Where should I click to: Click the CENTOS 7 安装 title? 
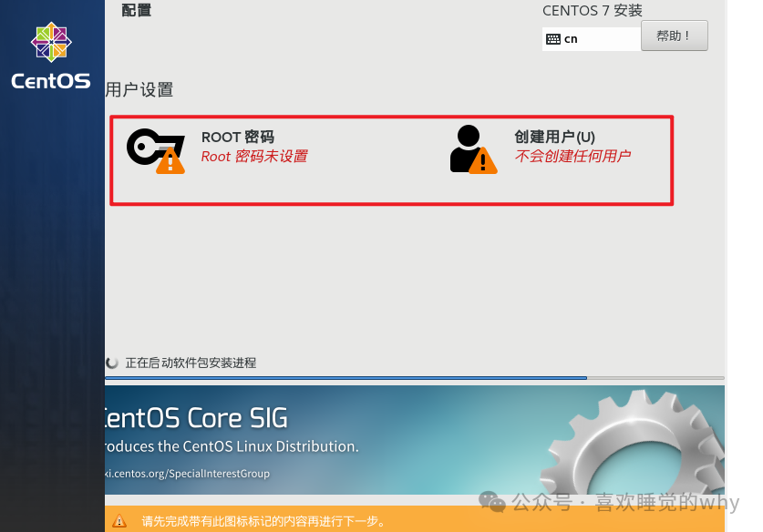tap(593, 11)
